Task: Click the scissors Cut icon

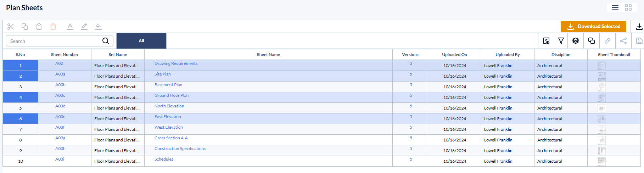Action: pyautogui.click(x=11, y=27)
